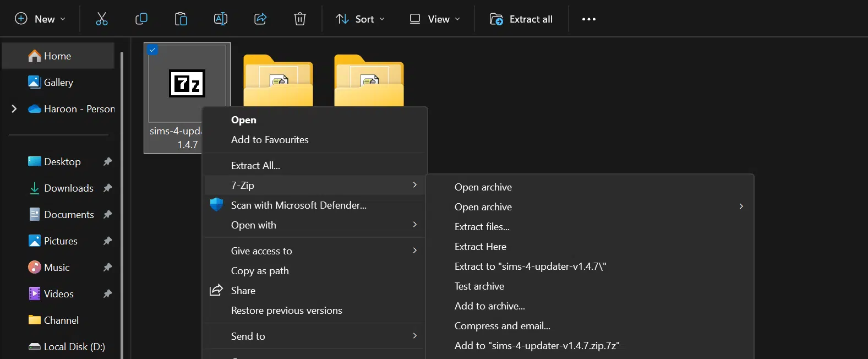
Task: Open the See more three-dots menu
Action: (x=589, y=19)
